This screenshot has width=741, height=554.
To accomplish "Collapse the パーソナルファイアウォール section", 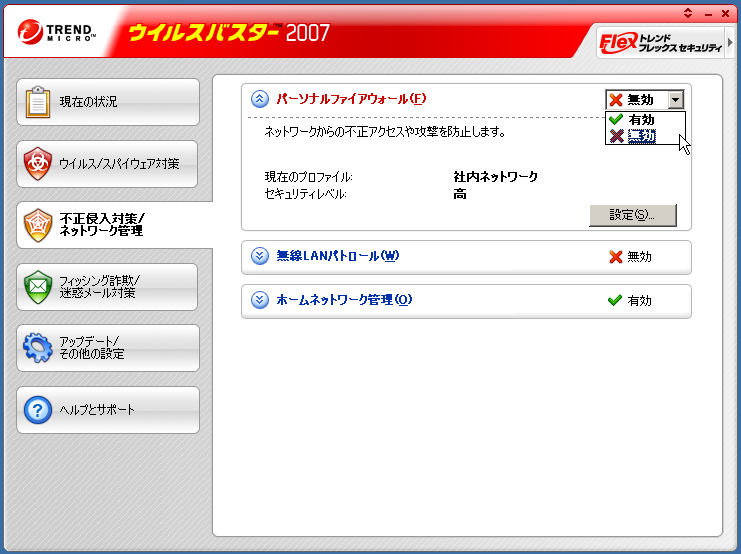I will [x=260, y=99].
